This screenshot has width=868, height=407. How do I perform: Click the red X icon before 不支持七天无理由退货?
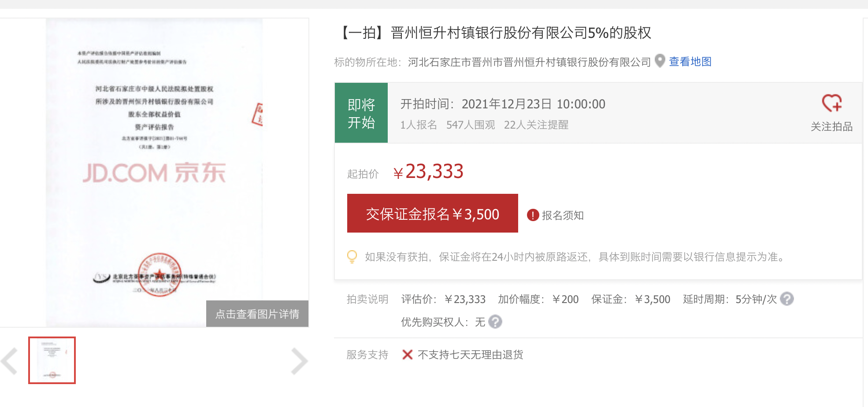407,355
